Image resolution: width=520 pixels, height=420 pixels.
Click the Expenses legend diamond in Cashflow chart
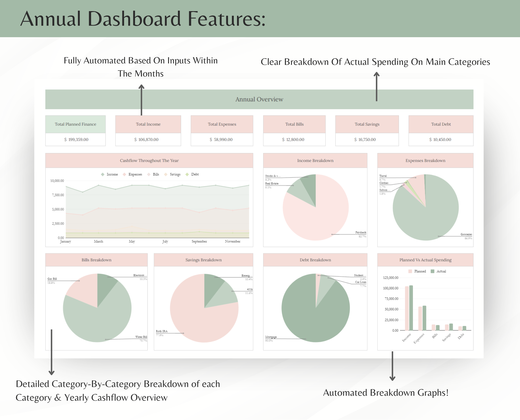click(124, 174)
